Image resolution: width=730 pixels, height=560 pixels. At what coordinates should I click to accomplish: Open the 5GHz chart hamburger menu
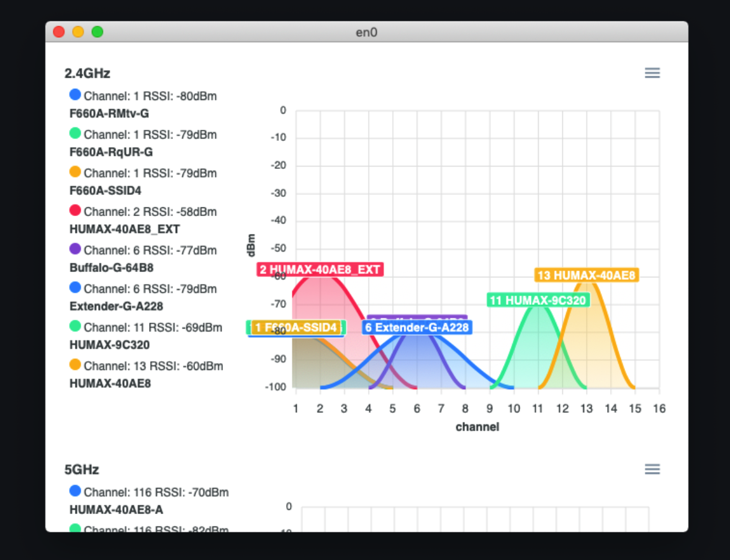[x=652, y=469]
